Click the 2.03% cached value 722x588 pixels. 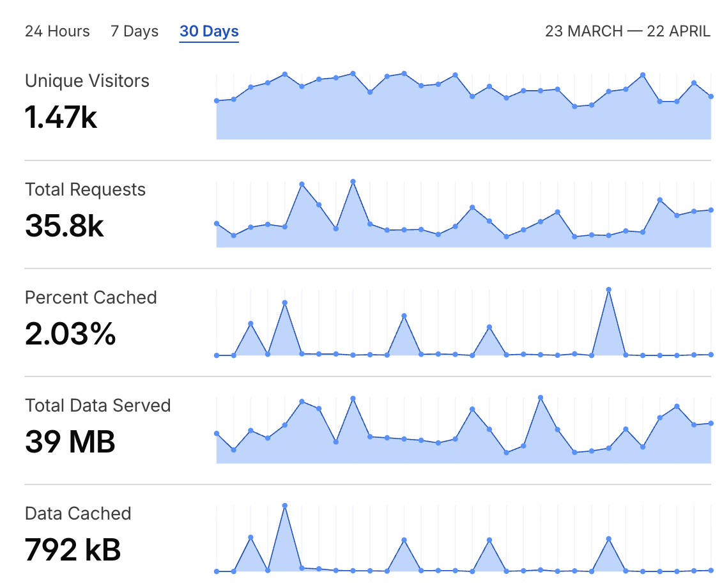click(70, 334)
